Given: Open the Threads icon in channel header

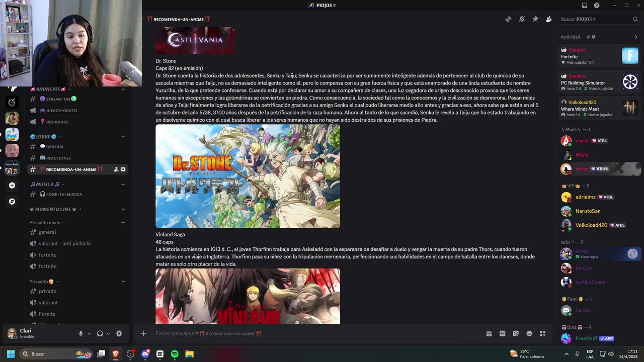Looking at the screenshot, I should [509, 19].
